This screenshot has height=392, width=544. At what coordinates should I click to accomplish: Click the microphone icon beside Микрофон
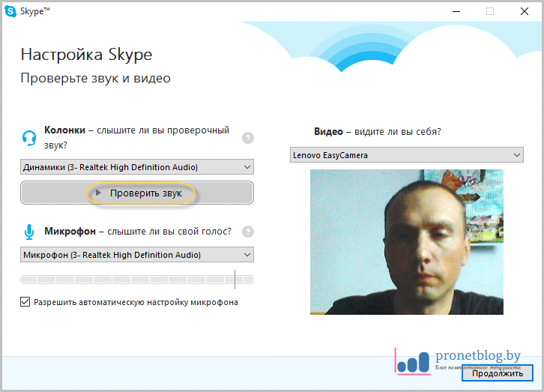29,232
